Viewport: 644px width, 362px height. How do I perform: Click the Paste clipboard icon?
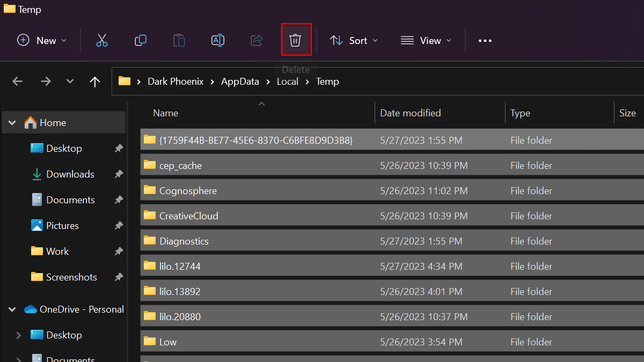(179, 40)
